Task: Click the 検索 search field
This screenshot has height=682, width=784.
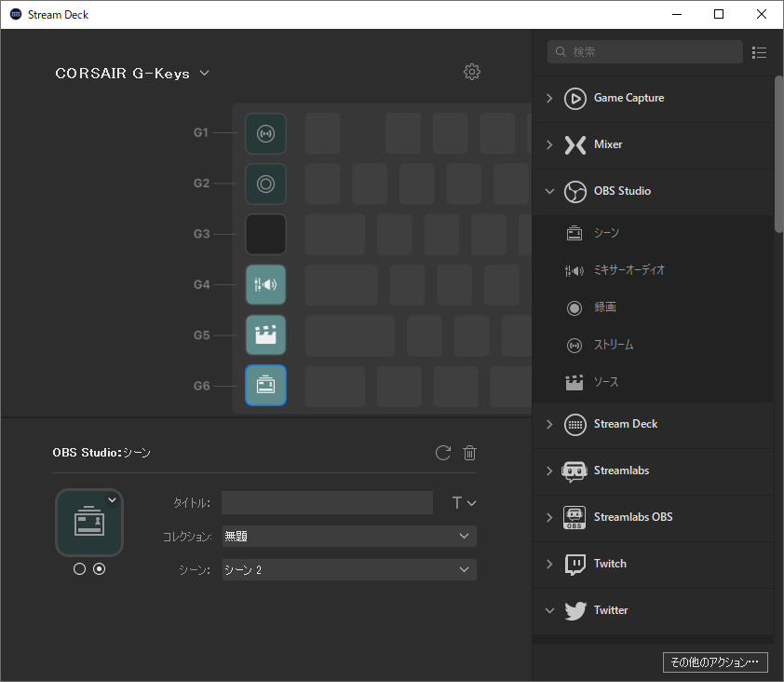Action: 645,52
